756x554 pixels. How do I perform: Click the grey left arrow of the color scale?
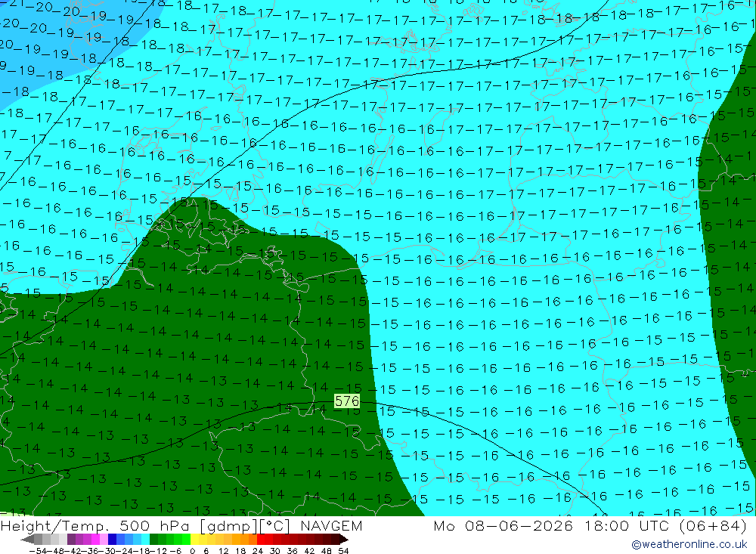click(x=27, y=540)
